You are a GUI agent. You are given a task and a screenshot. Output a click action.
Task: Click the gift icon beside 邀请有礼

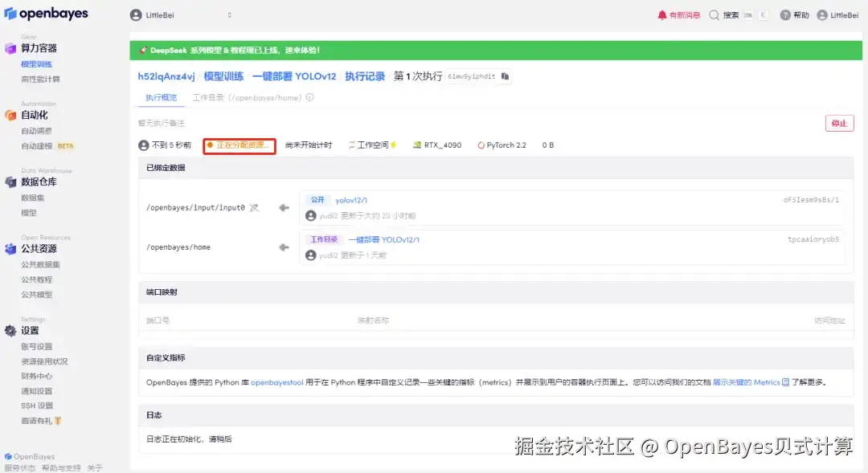[x=58, y=421]
